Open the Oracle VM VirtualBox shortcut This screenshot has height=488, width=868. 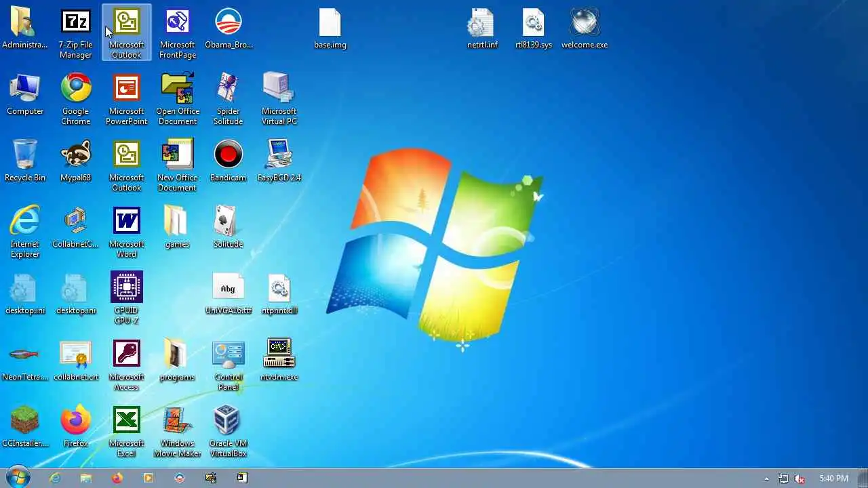click(229, 432)
